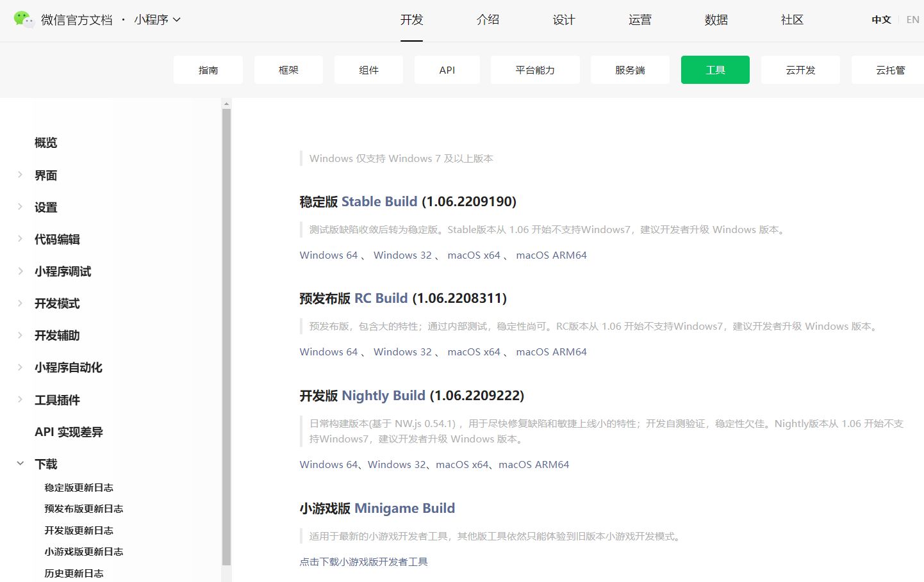Click the Minigame Build heading link
The height and width of the screenshot is (582, 924).
coord(404,508)
